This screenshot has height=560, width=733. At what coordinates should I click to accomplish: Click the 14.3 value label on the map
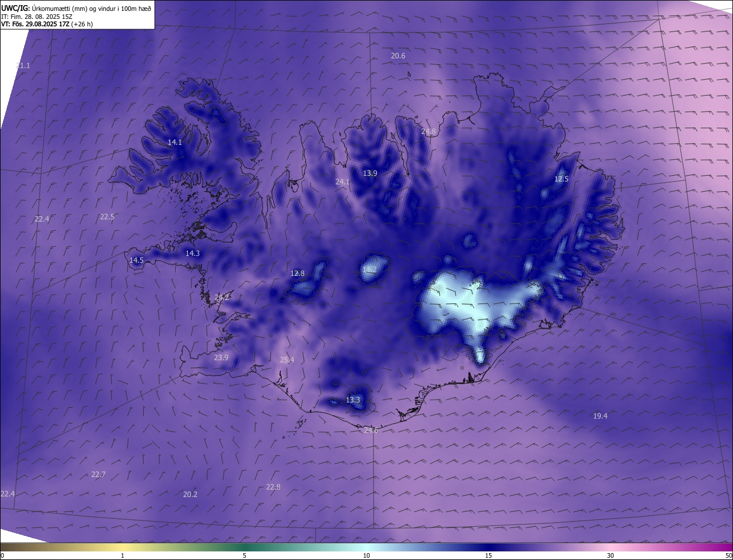pyautogui.click(x=192, y=253)
